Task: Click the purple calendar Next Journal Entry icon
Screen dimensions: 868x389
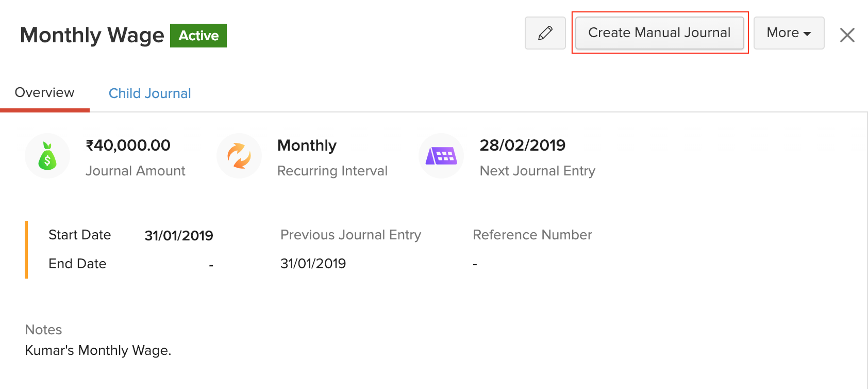Action: click(x=441, y=155)
